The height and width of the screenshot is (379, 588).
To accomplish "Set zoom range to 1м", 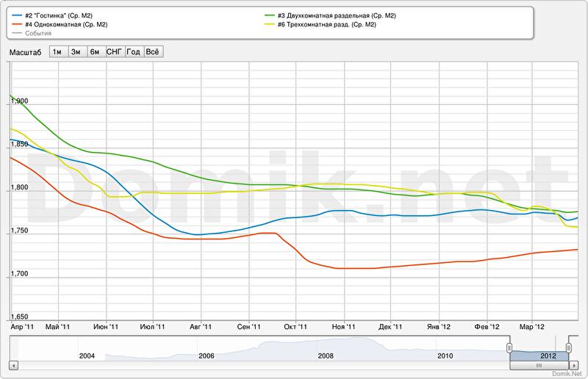I will [57, 51].
